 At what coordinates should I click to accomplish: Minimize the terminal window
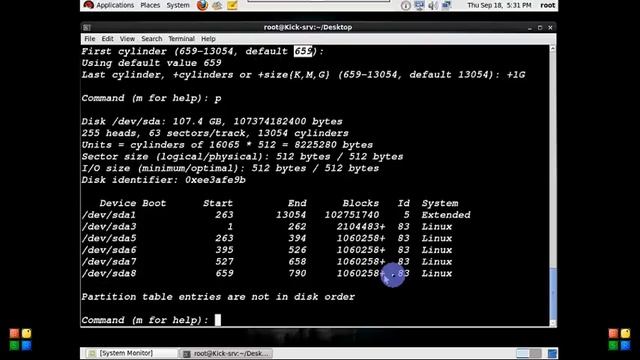tap(530, 28)
